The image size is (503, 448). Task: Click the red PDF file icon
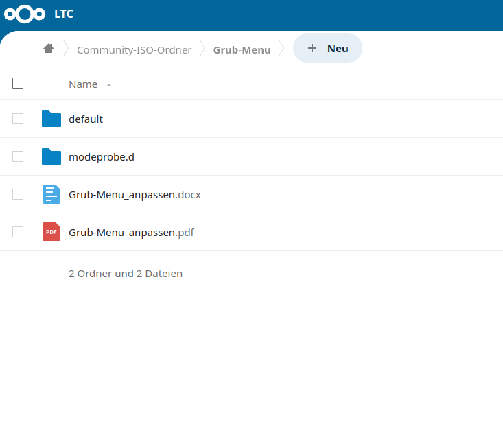[51, 232]
